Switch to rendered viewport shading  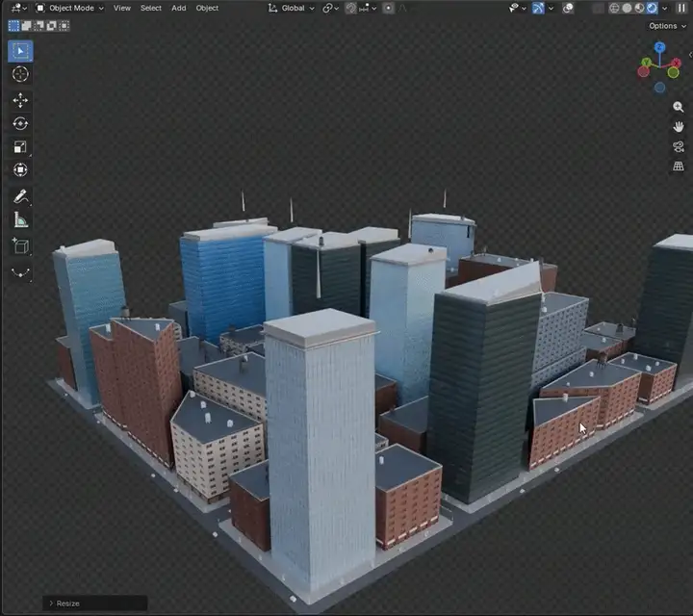tap(652, 8)
